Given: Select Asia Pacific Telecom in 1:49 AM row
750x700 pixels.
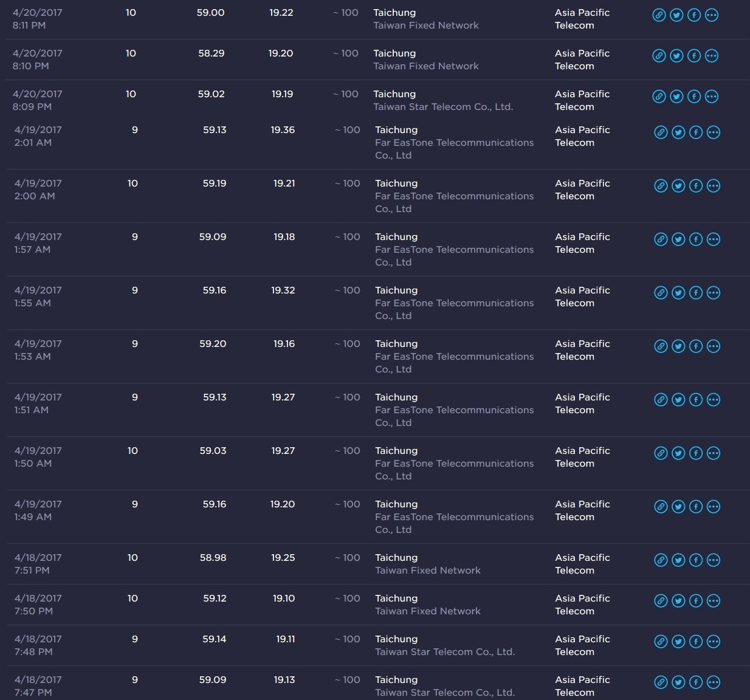Looking at the screenshot, I should pos(582,510).
